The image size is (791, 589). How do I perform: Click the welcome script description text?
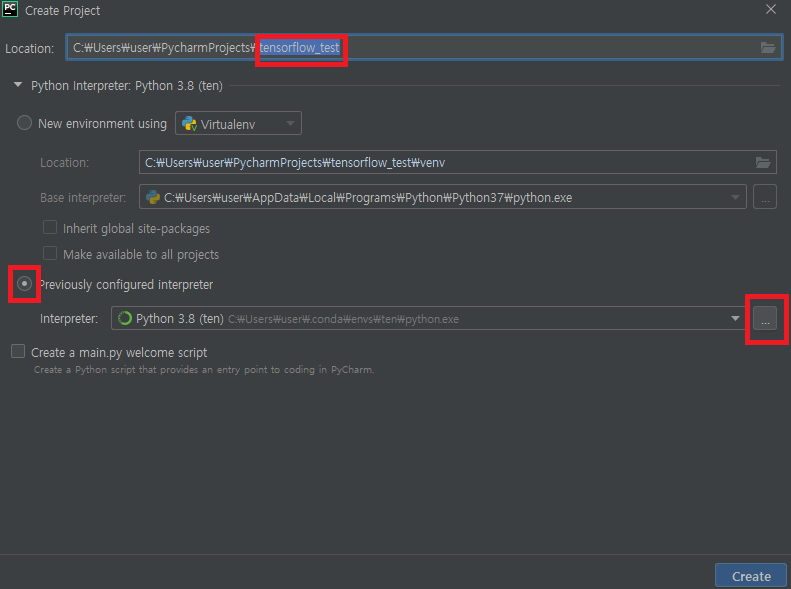[x=204, y=370]
